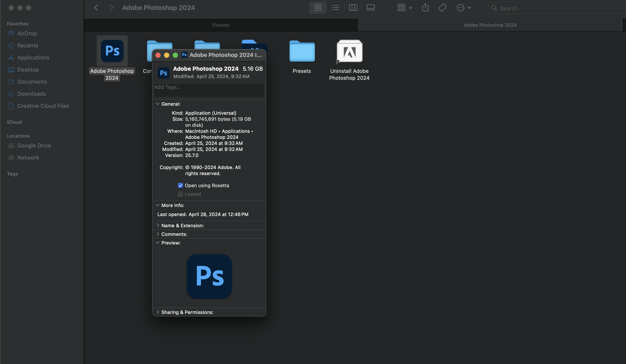Select the Adobe Photoshop 2024 app icon
The image size is (626, 364).
[x=112, y=51]
